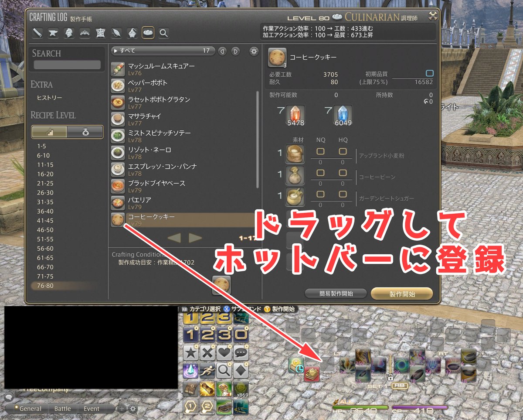Click the purple CP bar
The width and height of the screenshot is (523, 420).
point(420,407)
